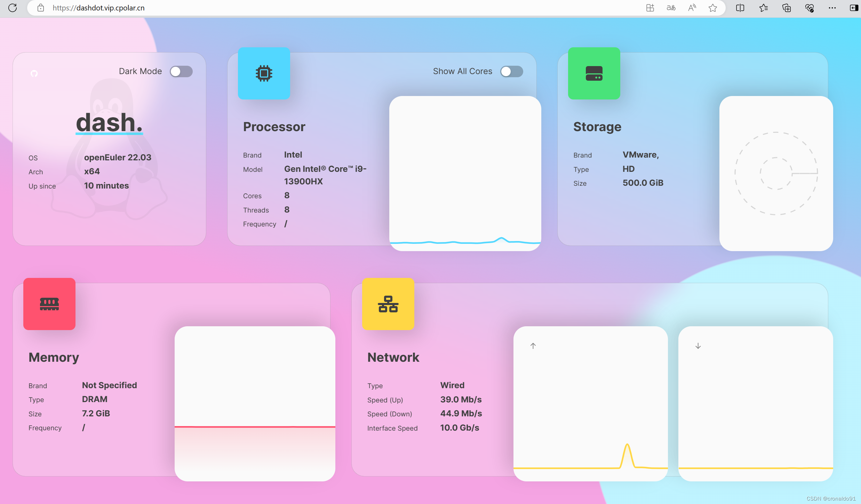Click the translate page icon
861x504 pixels.
[671, 8]
